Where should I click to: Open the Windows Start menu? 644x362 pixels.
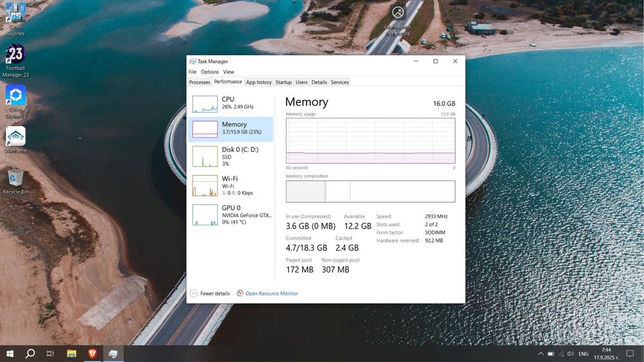click(10, 354)
